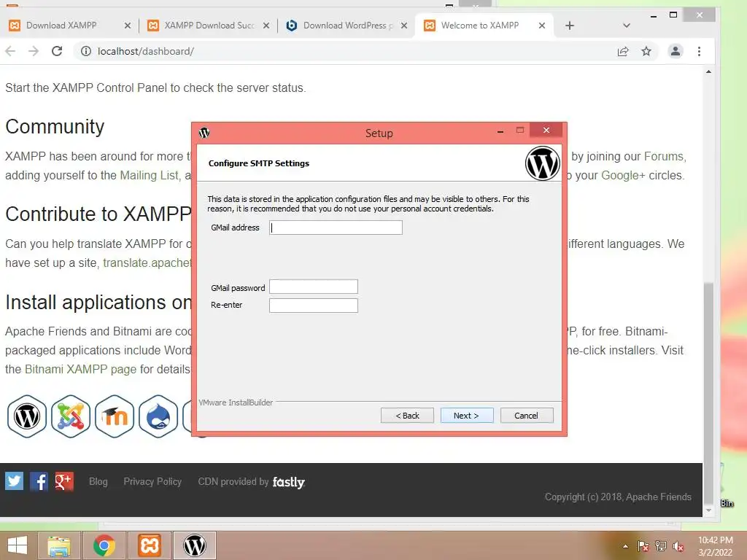Focus the GMail address field

[x=336, y=227]
